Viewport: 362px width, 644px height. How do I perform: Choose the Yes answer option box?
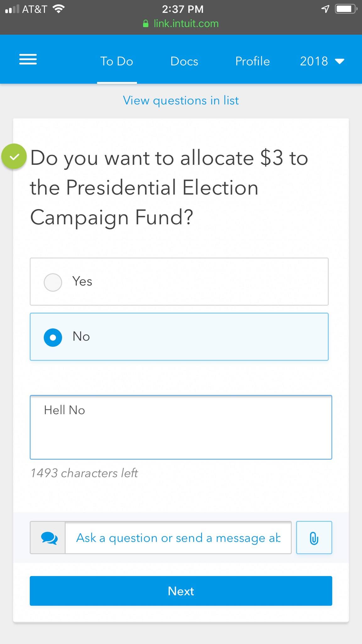179,281
